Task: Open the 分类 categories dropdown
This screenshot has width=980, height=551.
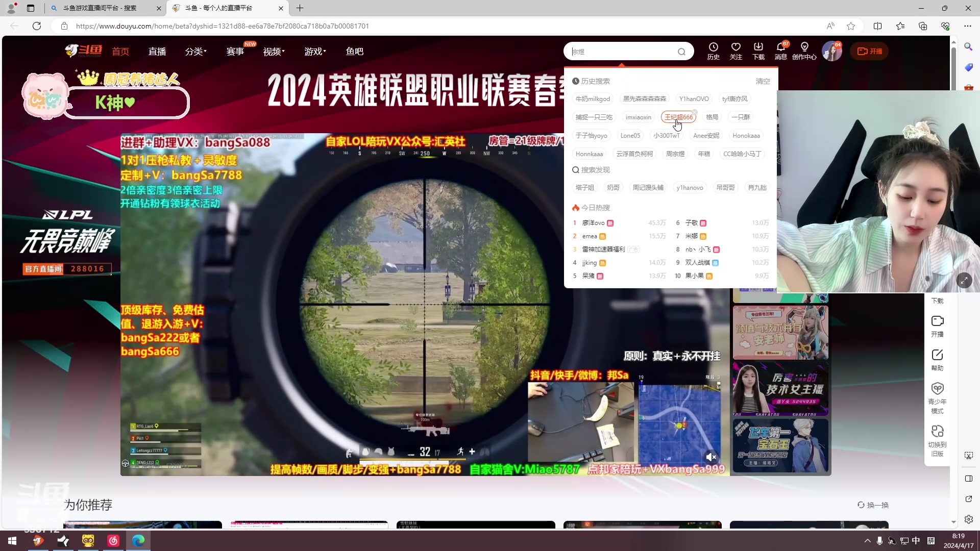Action: click(x=195, y=51)
